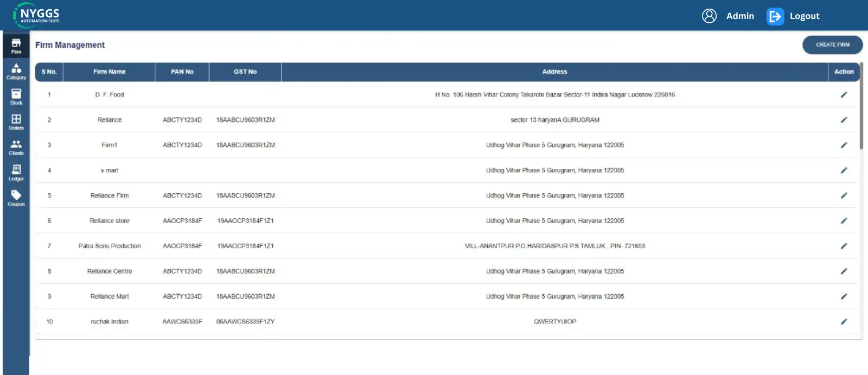Edit the Reliance Mart row
Viewport: 868px width, 375px height.
coord(844,296)
